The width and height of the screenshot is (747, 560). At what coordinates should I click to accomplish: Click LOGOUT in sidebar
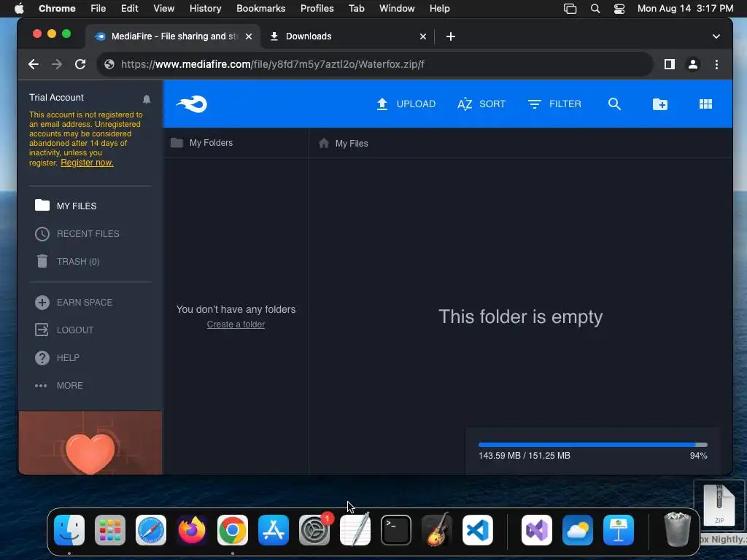[64, 330]
